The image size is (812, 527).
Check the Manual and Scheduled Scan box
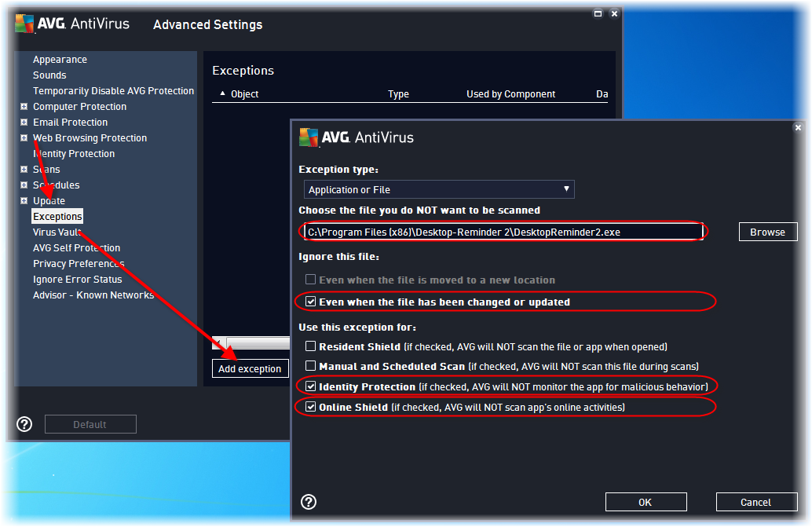[x=310, y=365]
